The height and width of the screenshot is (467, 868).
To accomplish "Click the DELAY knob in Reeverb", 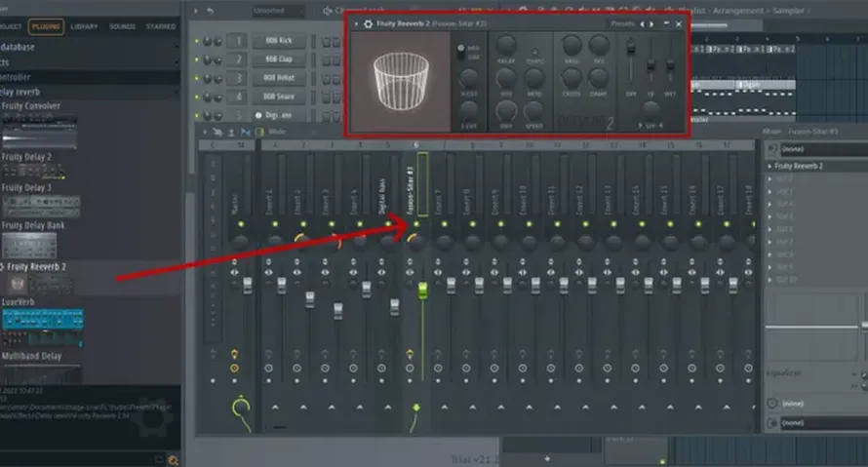I will 506,46.
